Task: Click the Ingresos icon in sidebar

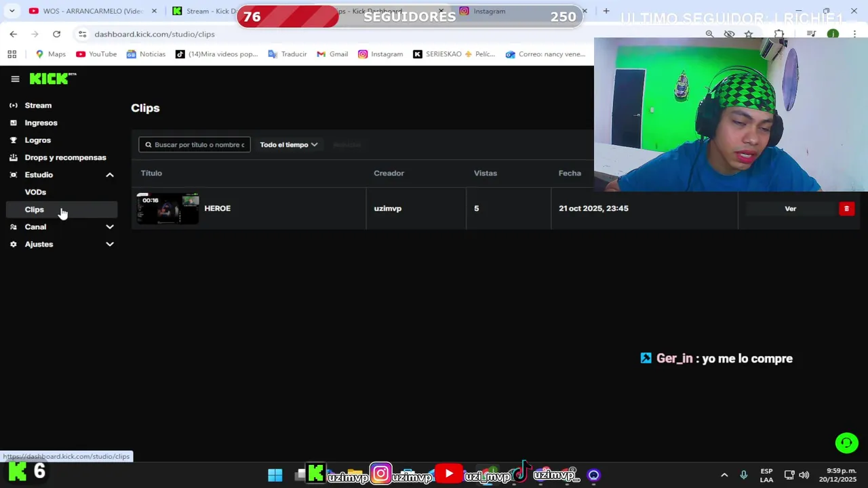Action: (14, 123)
